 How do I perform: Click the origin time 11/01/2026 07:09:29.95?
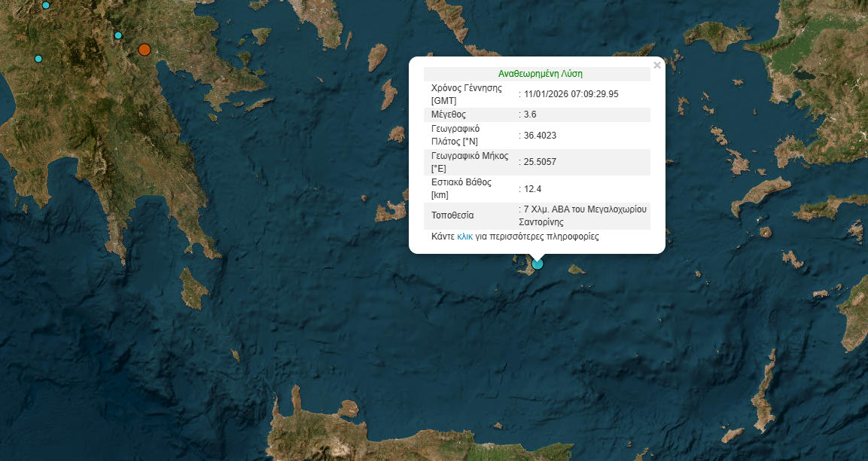pyautogui.click(x=571, y=94)
